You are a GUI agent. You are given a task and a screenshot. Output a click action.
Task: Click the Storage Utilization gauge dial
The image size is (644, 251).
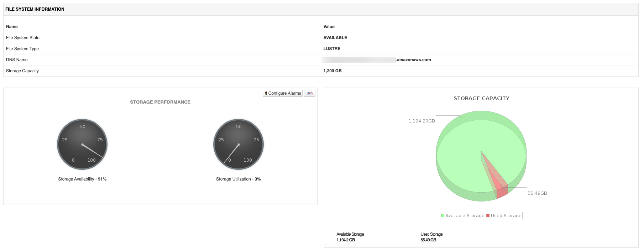click(x=239, y=145)
